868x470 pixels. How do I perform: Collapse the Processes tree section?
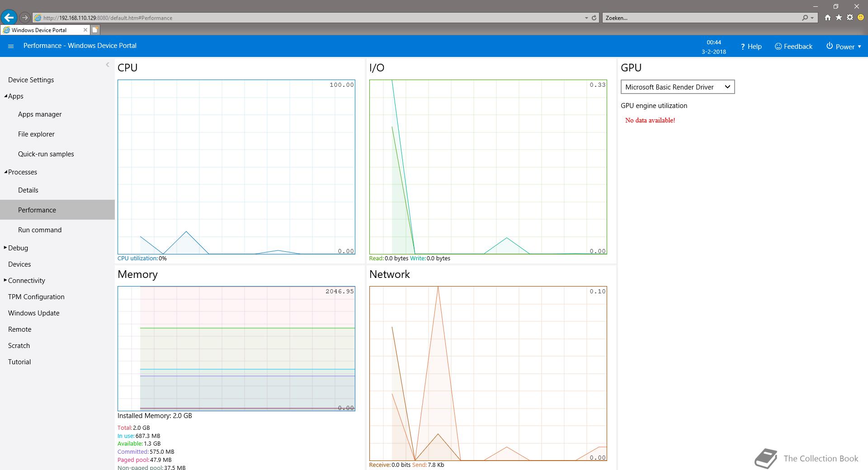(x=6, y=172)
